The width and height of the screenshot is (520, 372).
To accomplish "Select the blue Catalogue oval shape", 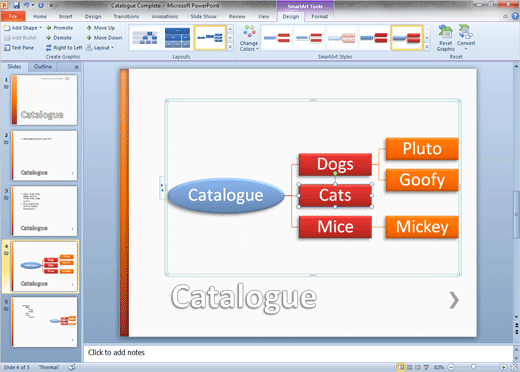I will click(226, 195).
